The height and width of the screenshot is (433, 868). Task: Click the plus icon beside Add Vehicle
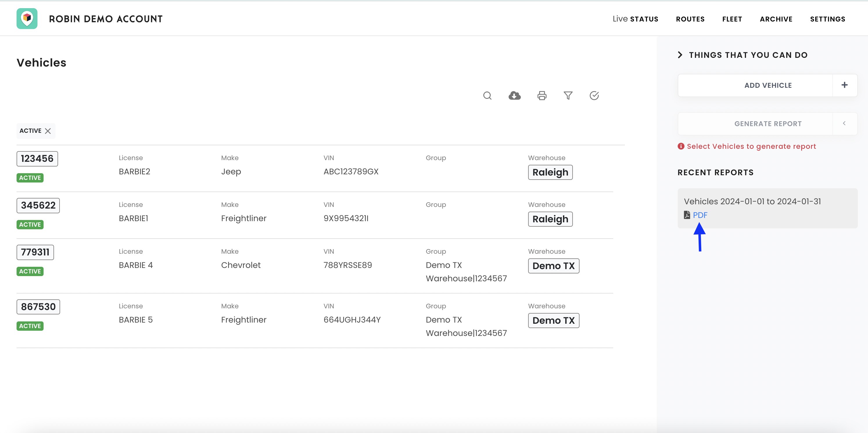[844, 85]
